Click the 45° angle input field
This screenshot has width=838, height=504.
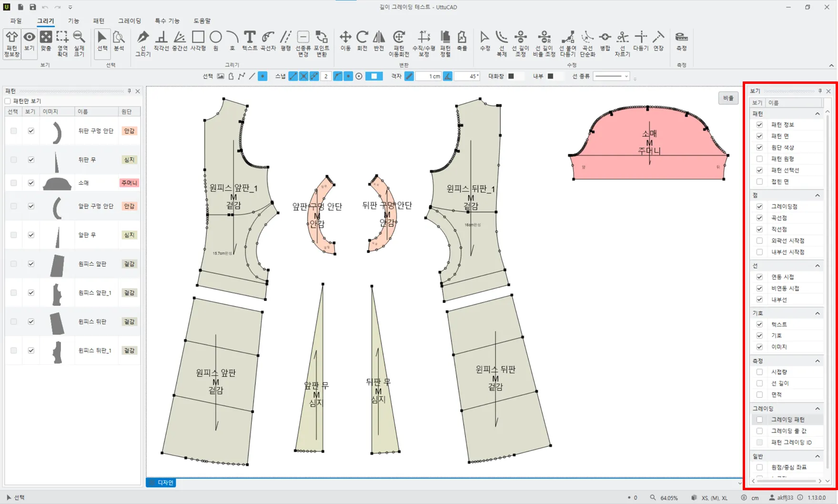coord(467,76)
